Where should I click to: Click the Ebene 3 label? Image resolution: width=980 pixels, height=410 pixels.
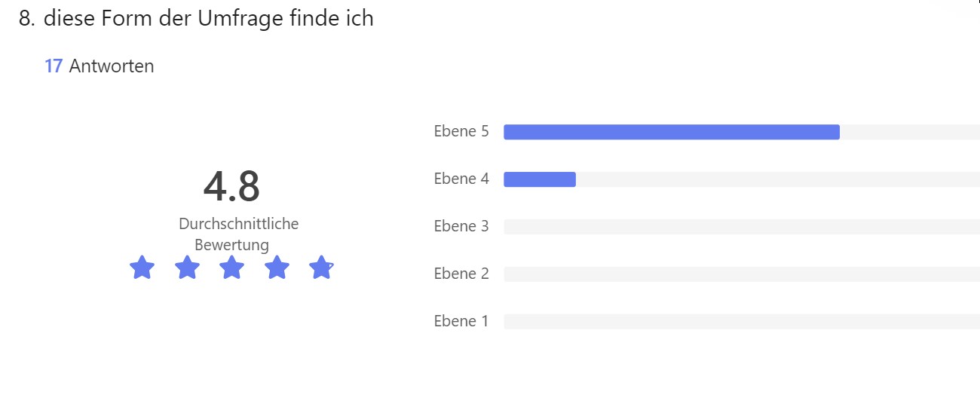(x=461, y=226)
